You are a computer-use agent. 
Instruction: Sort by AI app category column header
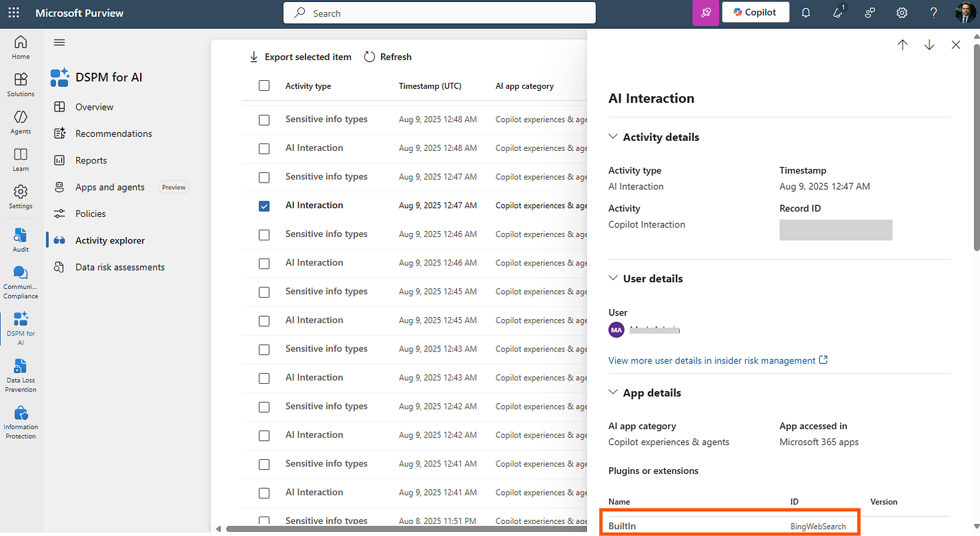[x=524, y=86]
